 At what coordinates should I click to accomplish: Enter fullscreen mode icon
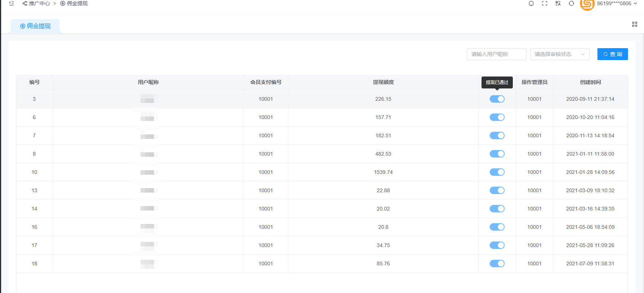[544, 4]
